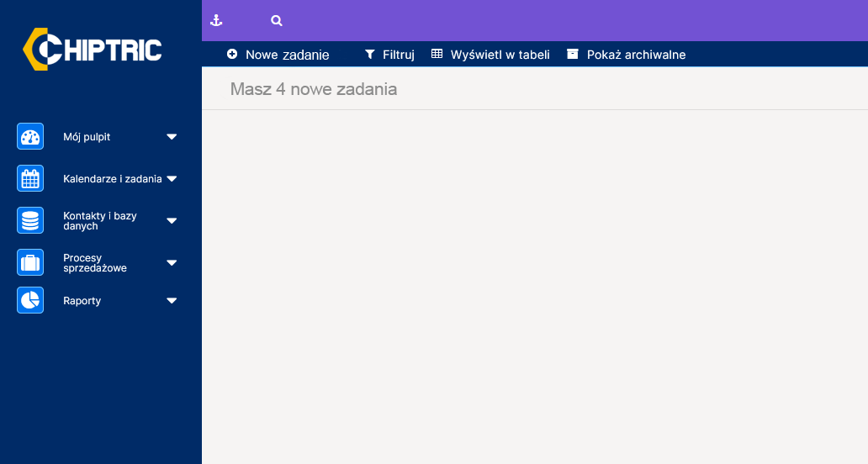The width and height of the screenshot is (868, 464).
Task: Click the Procesy sprzedażowe briefcase icon
Action: (30, 263)
